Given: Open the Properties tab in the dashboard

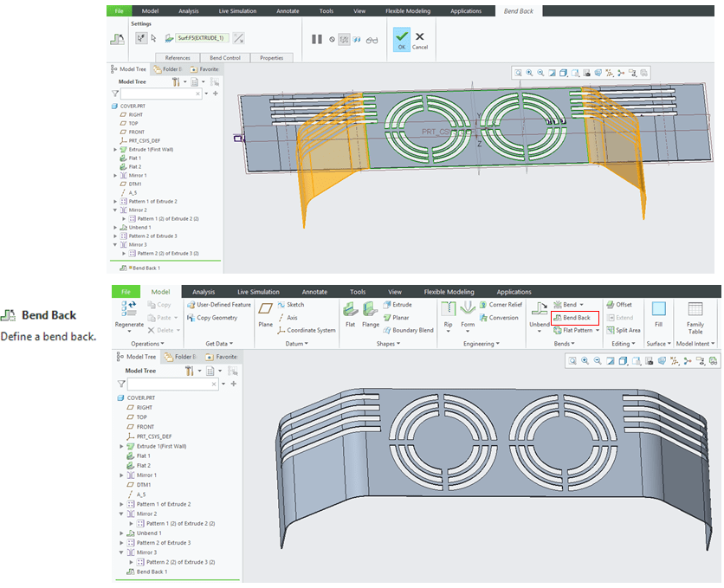Looking at the screenshot, I should click(x=271, y=58).
